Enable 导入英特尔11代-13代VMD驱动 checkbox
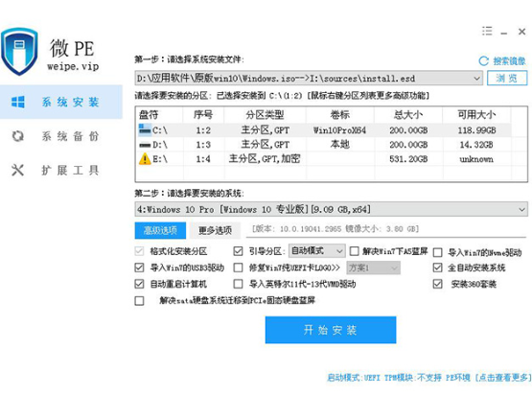532x397 pixels. click(238, 284)
